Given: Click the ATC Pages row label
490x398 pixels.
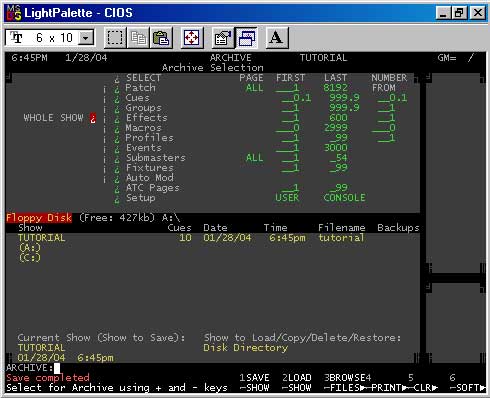Looking at the screenshot, I should [x=153, y=188].
